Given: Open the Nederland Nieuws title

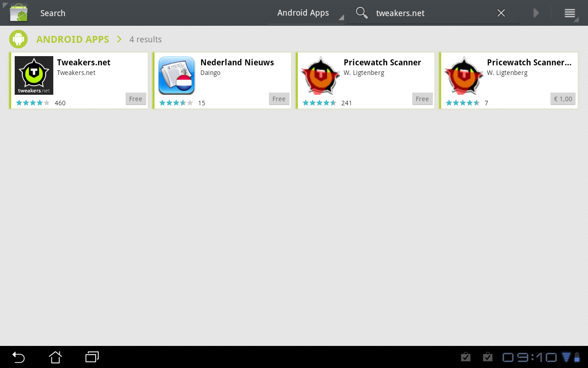Looking at the screenshot, I should coord(237,63).
